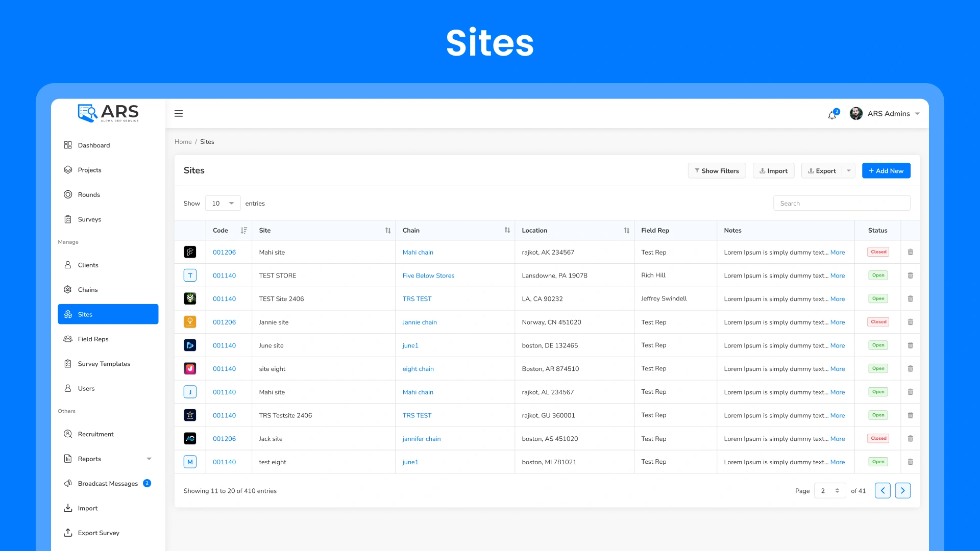Click in the Search field
Image resolution: width=980 pixels, height=551 pixels.
pyautogui.click(x=842, y=203)
